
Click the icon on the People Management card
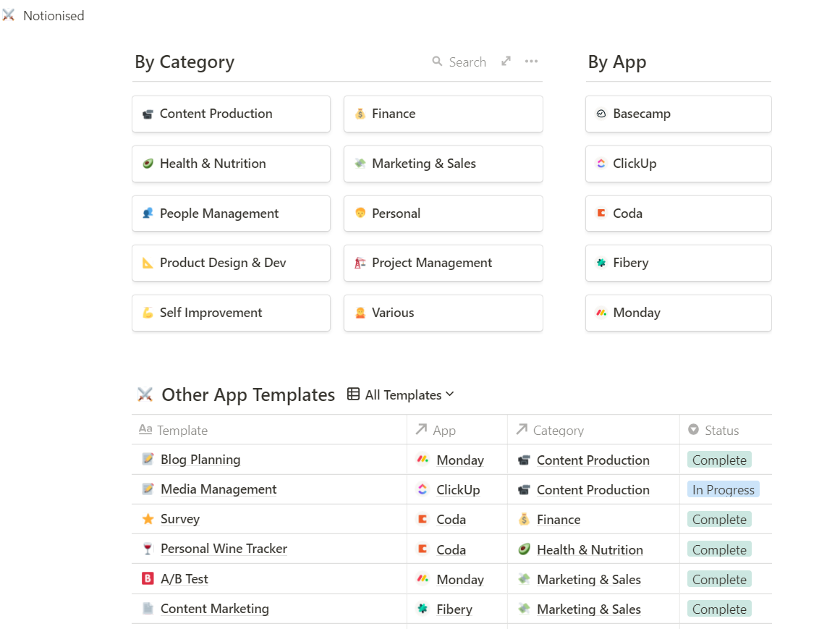tap(148, 214)
